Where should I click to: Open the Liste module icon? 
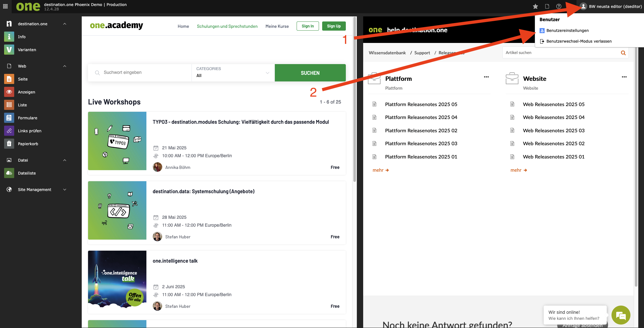coord(9,105)
